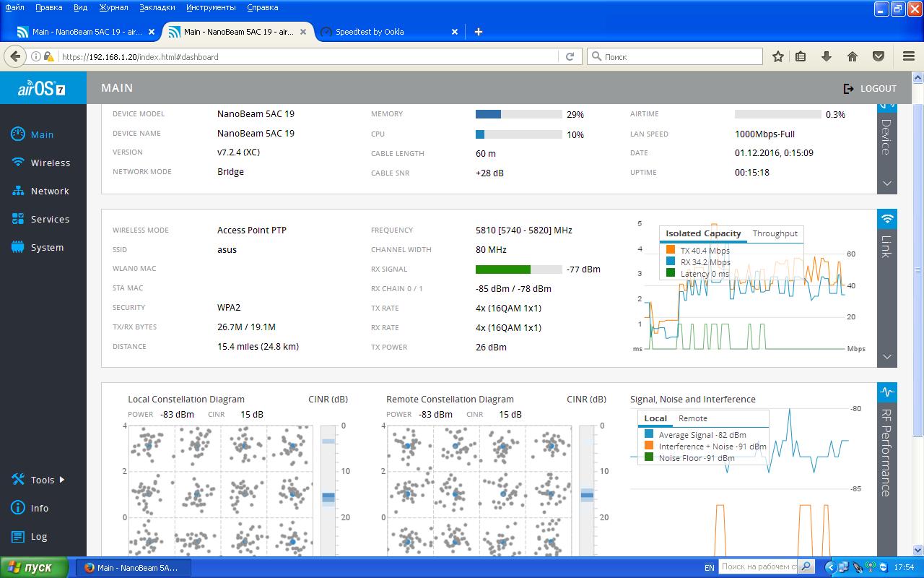Open the Журнал menu

coord(113,7)
